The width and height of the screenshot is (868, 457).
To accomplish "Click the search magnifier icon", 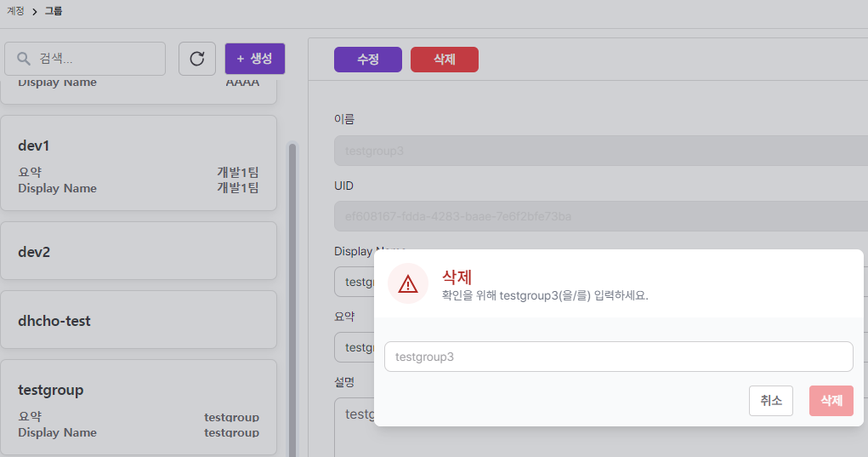I will pos(23,59).
